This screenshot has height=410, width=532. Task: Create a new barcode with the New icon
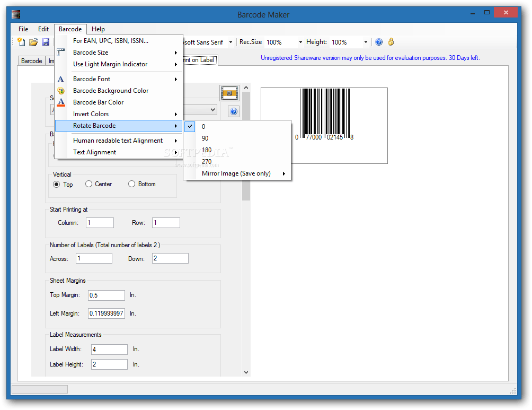[21, 41]
